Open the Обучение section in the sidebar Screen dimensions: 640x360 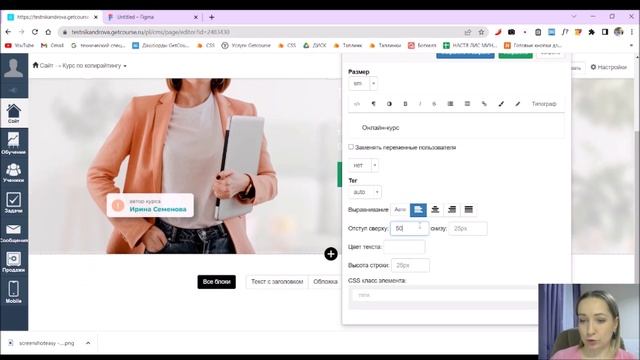tap(13, 143)
